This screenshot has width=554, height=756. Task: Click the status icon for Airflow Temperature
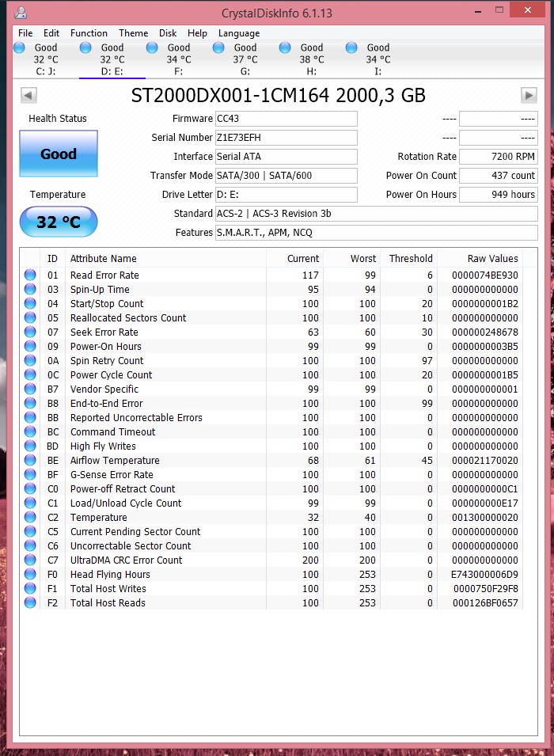tap(30, 460)
